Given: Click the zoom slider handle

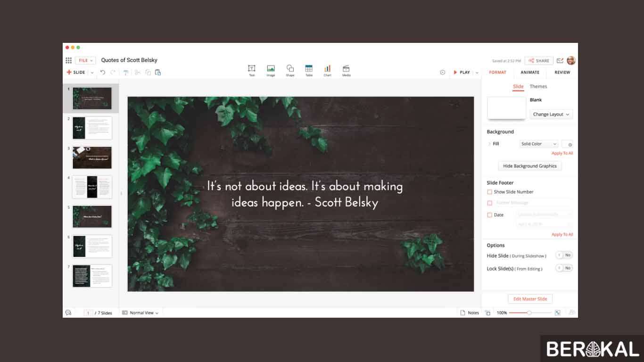Looking at the screenshot, I should pyautogui.click(x=529, y=313).
